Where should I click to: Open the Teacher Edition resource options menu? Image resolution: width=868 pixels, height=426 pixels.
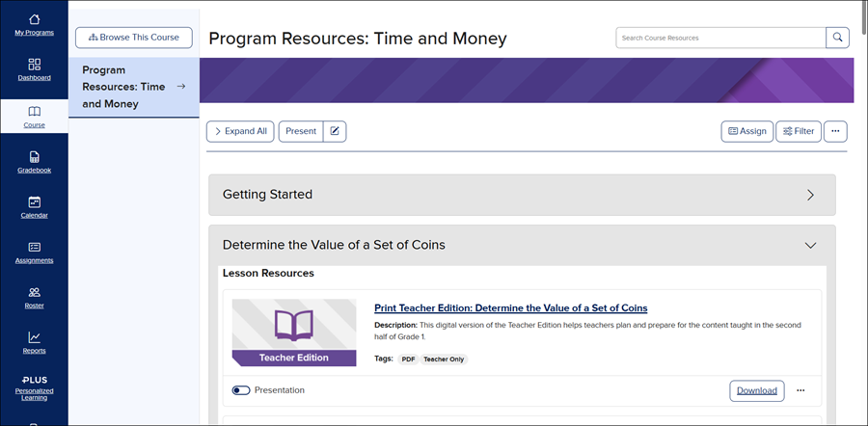tap(800, 390)
